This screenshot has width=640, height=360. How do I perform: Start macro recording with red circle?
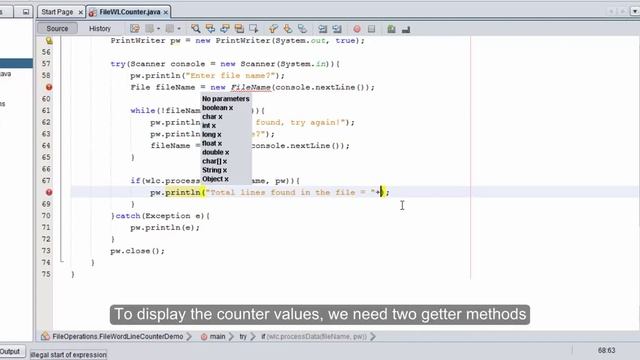click(x=357, y=29)
